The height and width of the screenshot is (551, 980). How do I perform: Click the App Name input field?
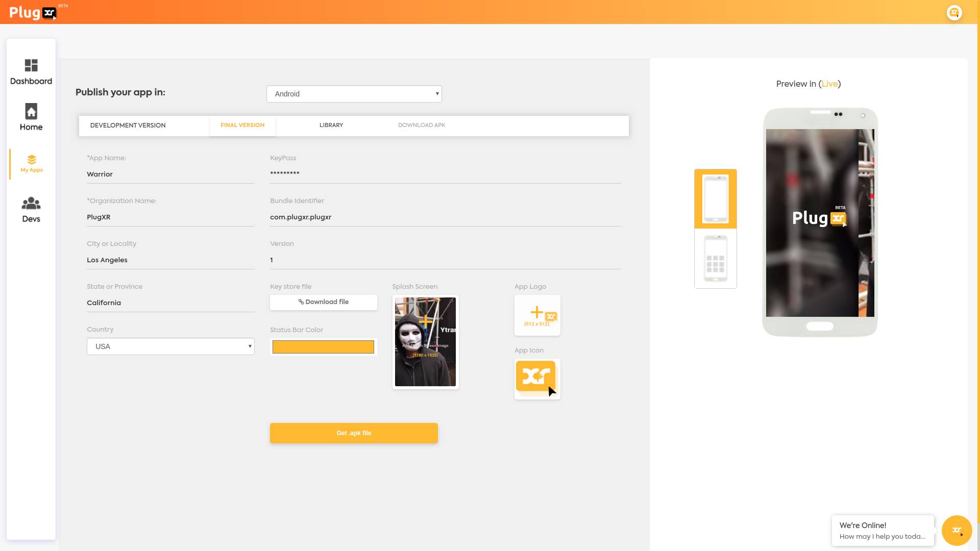(x=170, y=174)
